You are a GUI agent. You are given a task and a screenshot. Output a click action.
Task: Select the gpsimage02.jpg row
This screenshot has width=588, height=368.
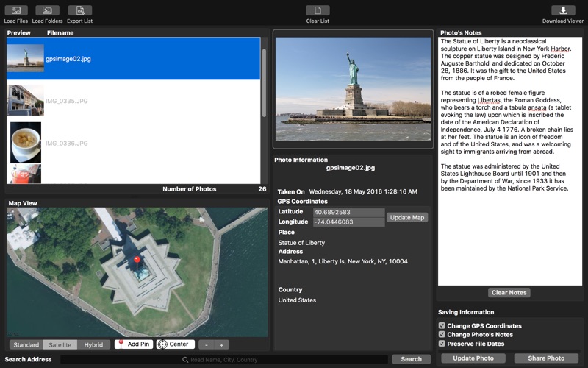point(133,58)
